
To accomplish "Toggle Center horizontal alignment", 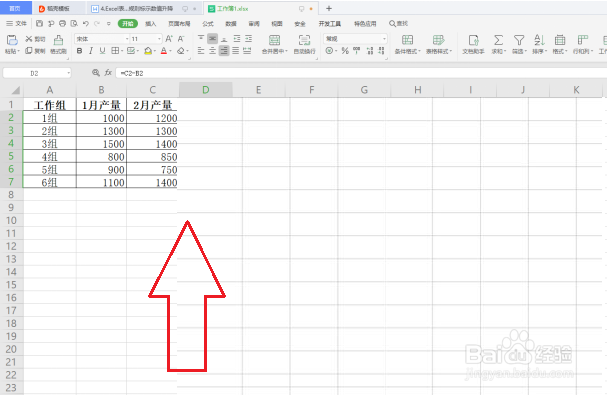I will tap(213, 51).
